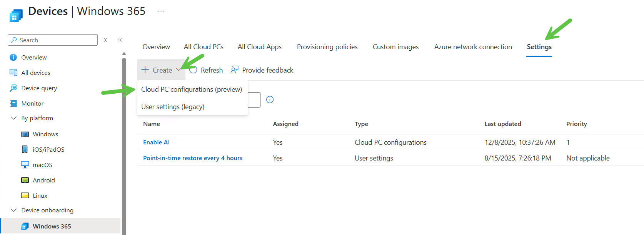
Task: Sort by the Type column header
Action: (362, 124)
